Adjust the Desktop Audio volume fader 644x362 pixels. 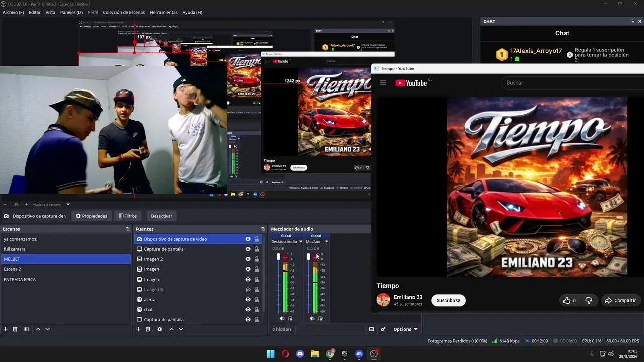pyautogui.click(x=278, y=257)
